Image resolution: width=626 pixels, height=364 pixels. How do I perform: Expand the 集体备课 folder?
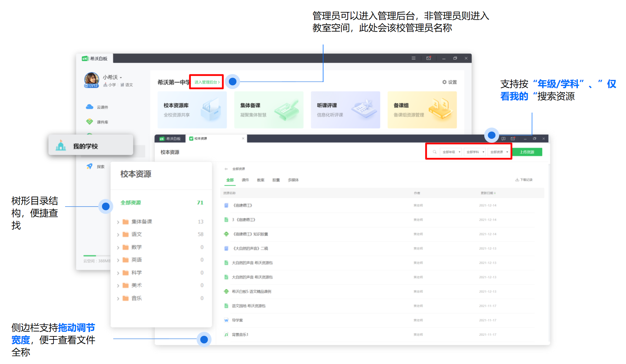coord(118,222)
